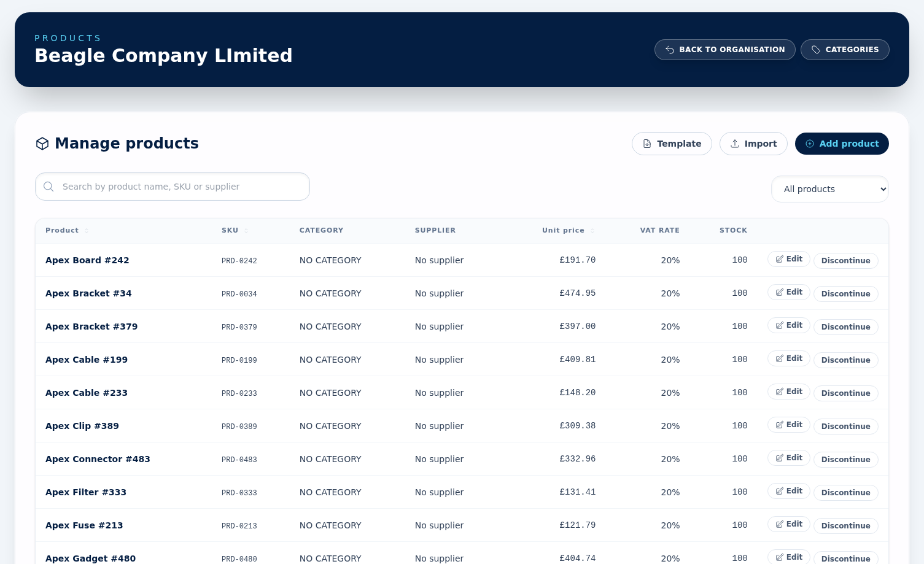Image resolution: width=924 pixels, height=564 pixels.
Task: Select the product name Apex Gadget #480
Action: [90, 558]
